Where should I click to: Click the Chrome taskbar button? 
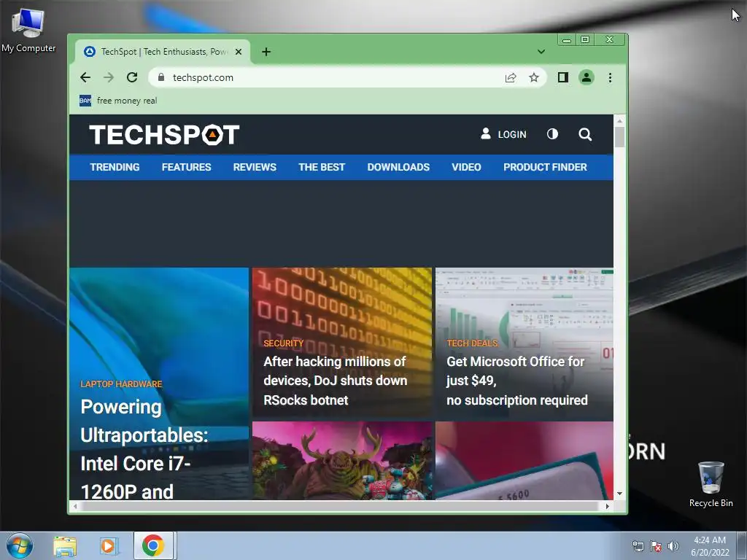click(x=153, y=545)
